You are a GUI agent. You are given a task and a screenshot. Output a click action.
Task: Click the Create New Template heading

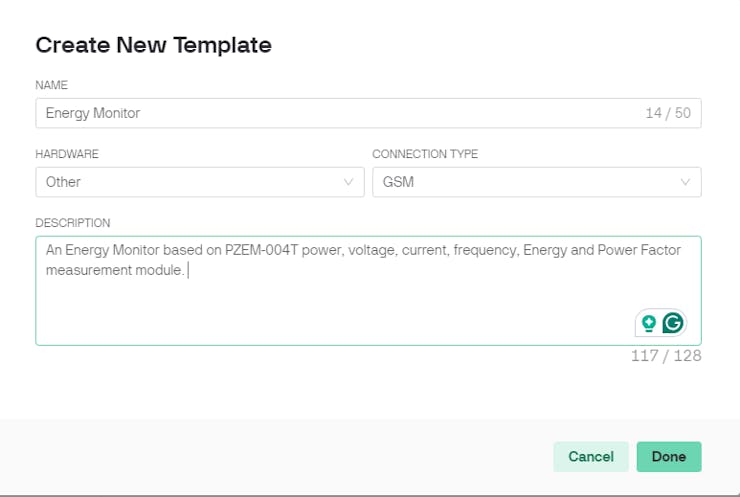[x=153, y=45]
